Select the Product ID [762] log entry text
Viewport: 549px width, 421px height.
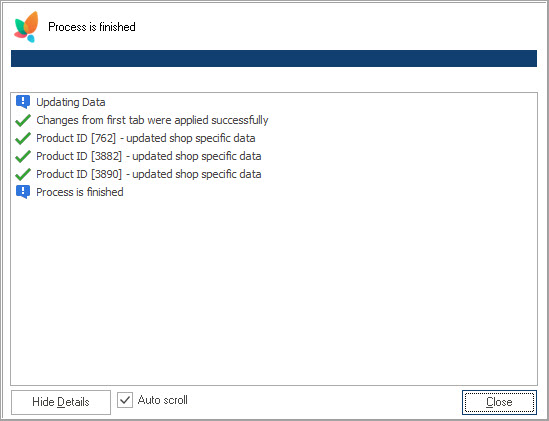pyautogui.click(x=146, y=138)
